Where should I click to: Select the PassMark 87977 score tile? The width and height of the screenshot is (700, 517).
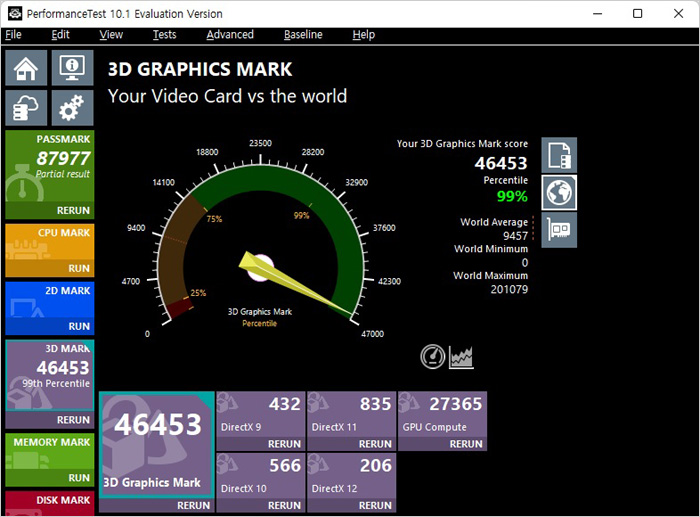[50, 166]
